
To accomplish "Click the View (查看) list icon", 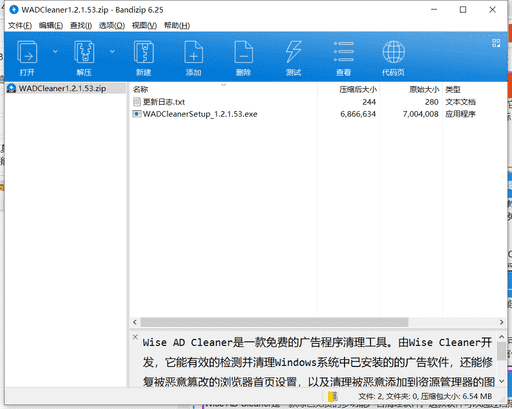I will [344, 52].
